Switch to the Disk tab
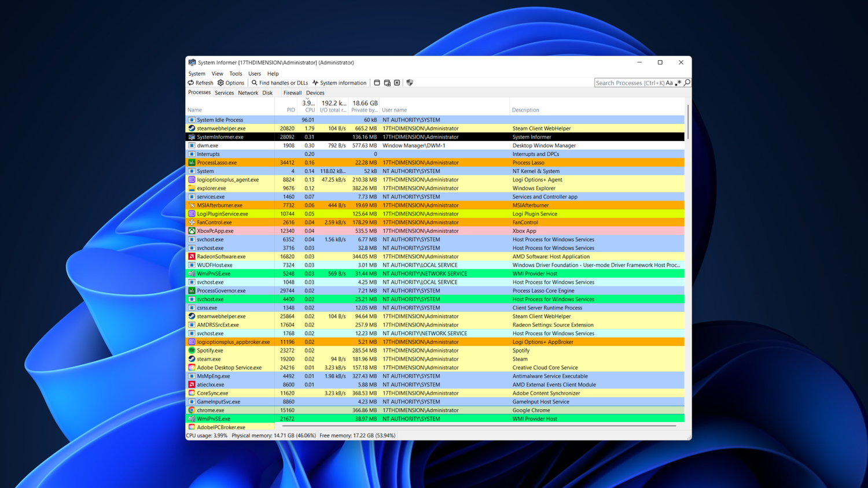 267,93
